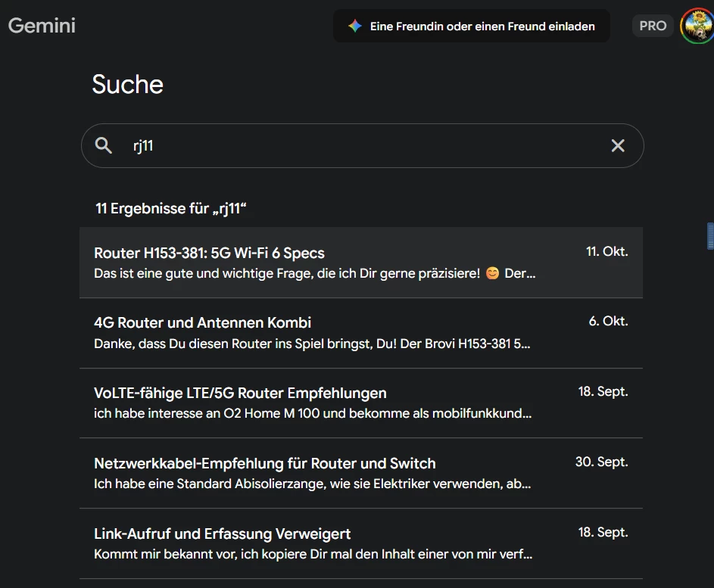Click the snippet starting "Kommt mir bekannt vor"
Viewport: 714px width, 588px height.
[312, 554]
